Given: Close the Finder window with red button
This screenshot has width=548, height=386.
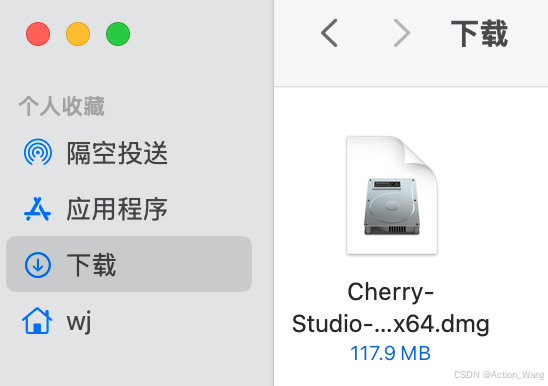Looking at the screenshot, I should (38, 34).
